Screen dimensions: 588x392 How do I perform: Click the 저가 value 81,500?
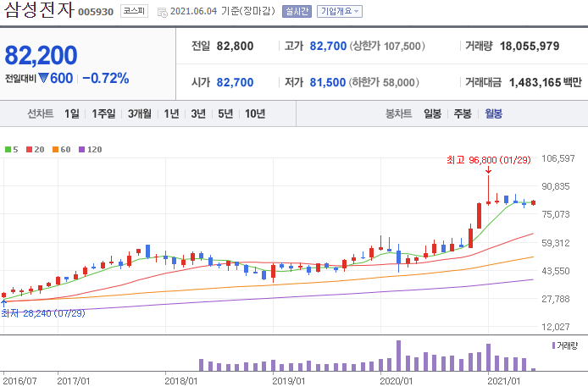tap(328, 82)
